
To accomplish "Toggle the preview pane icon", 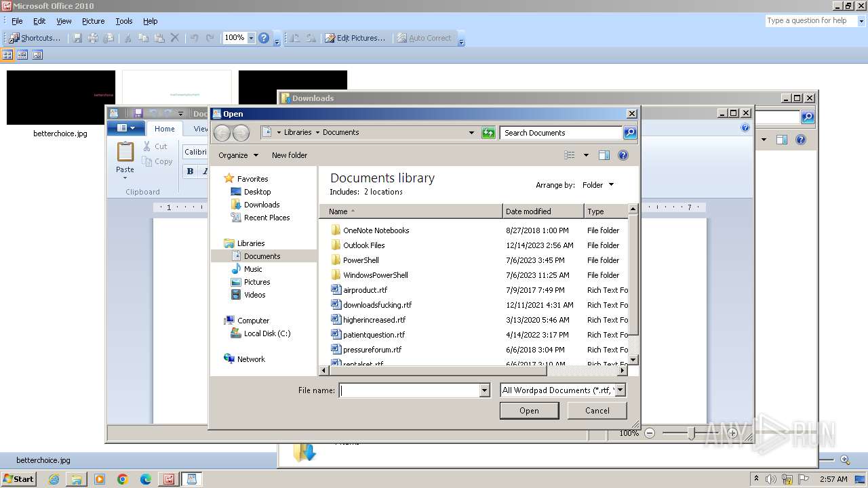I will 604,155.
